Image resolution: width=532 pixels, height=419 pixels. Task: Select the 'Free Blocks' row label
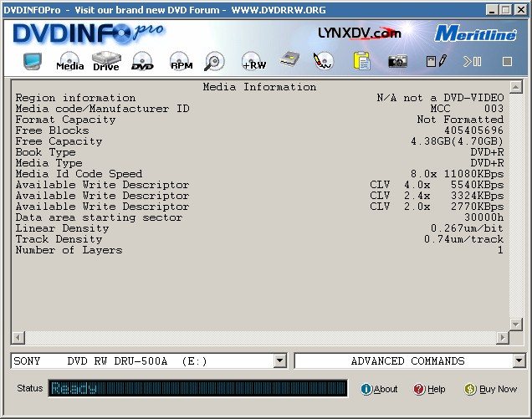click(52, 130)
